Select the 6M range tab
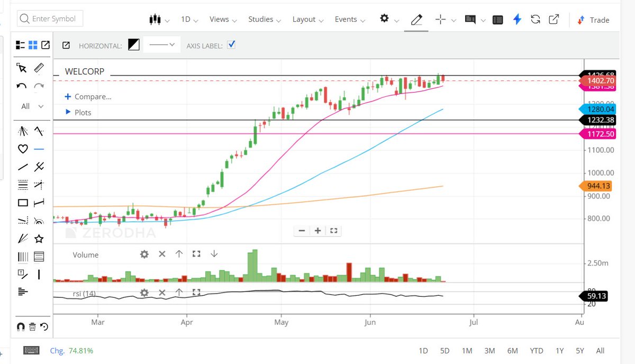635x364 pixels. tap(512, 351)
